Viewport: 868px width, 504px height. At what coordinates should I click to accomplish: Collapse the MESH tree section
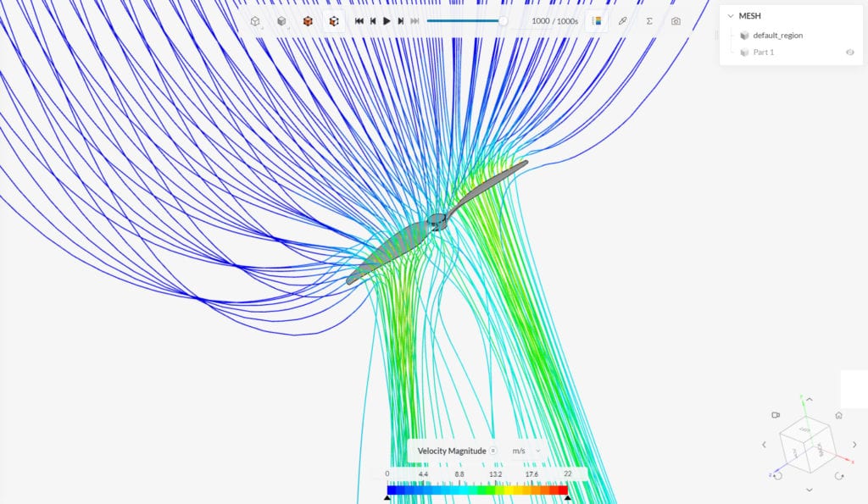(731, 15)
